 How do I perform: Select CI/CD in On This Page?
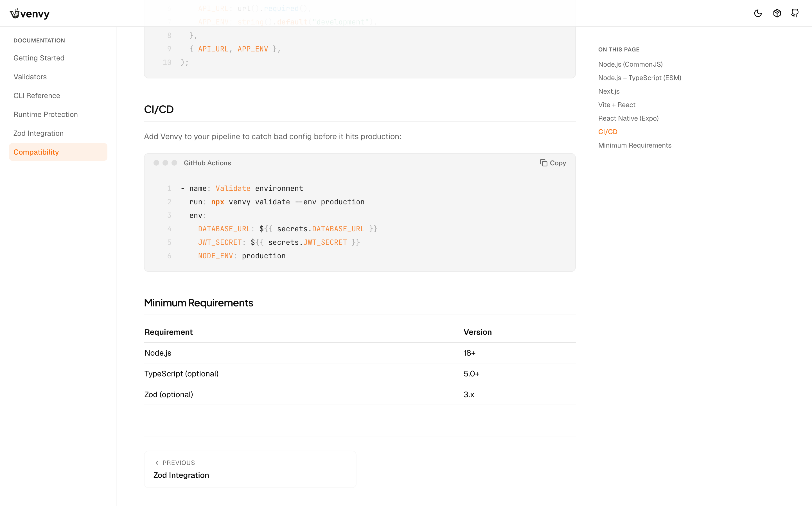pos(608,132)
